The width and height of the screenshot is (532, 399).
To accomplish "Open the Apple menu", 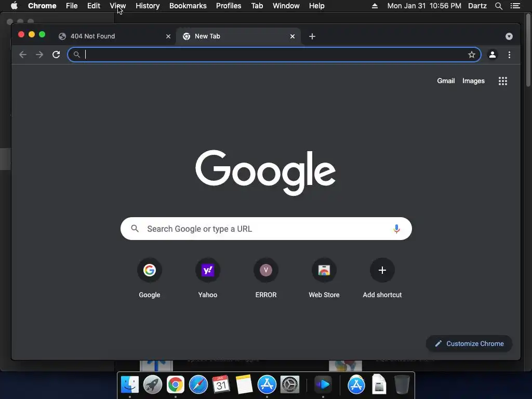I will click(14, 6).
